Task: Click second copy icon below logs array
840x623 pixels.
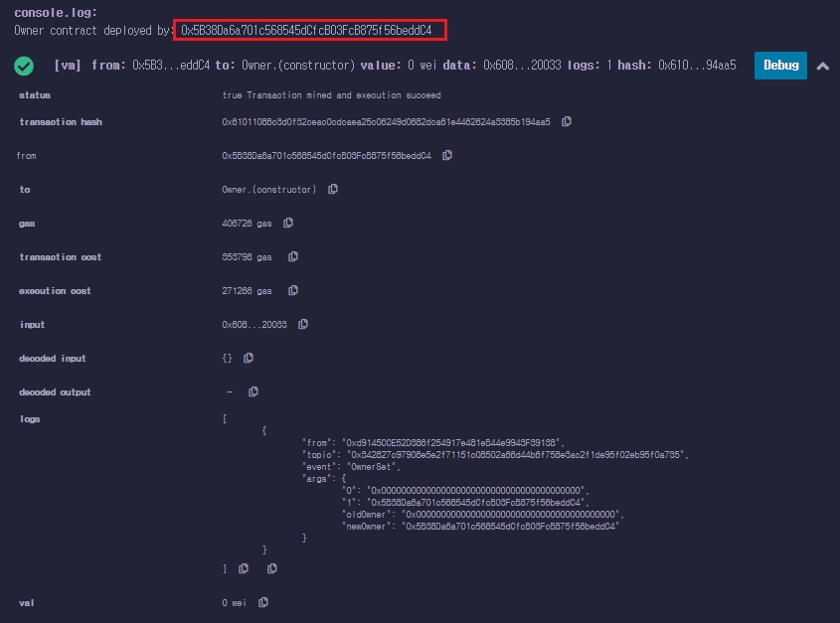Action: tap(271, 568)
